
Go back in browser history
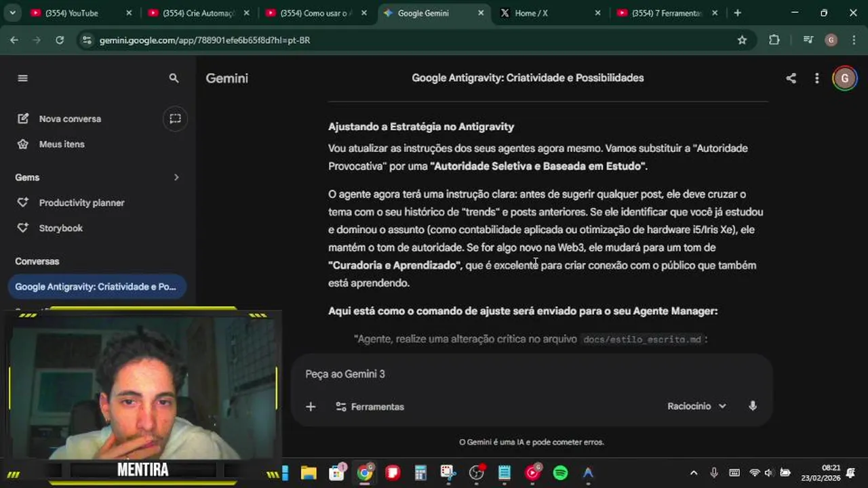14,40
